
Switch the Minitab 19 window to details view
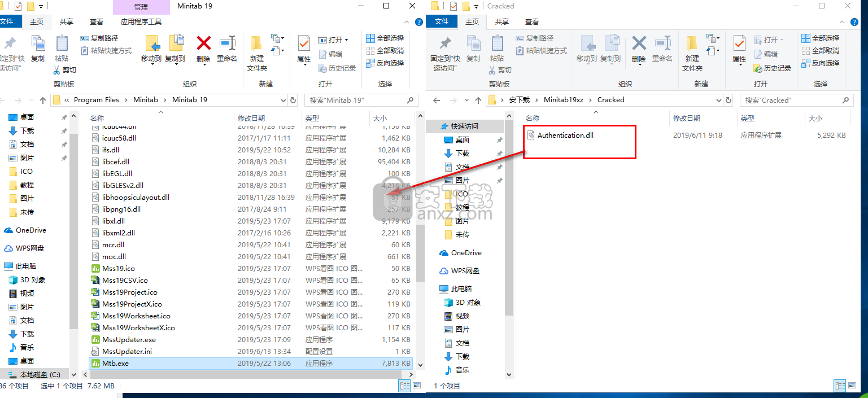tap(404, 386)
